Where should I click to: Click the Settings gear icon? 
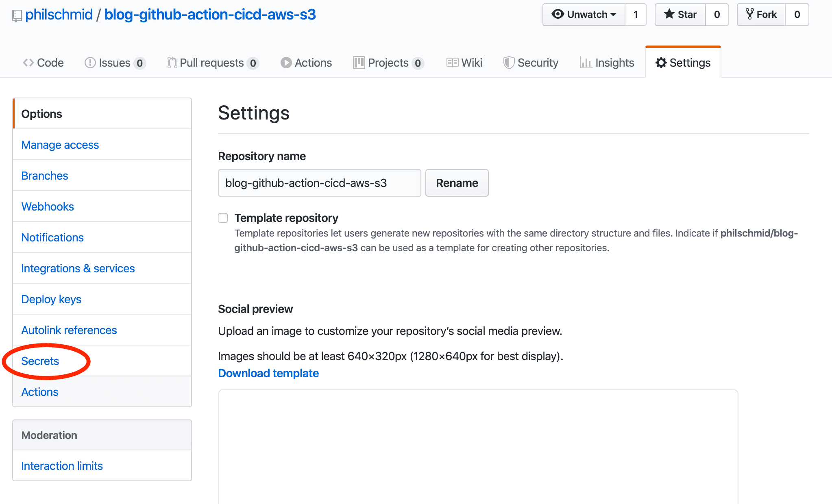(x=661, y=63)
